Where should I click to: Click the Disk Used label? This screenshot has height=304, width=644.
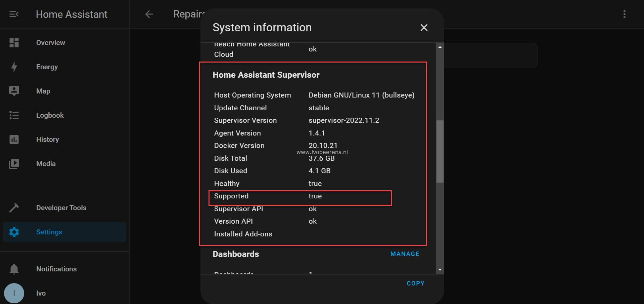231,171
